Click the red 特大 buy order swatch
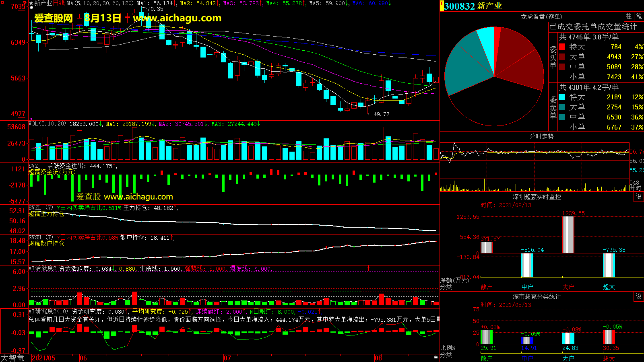Image resolution: width=644 pixels, height=362 pixels. [562, 47]
